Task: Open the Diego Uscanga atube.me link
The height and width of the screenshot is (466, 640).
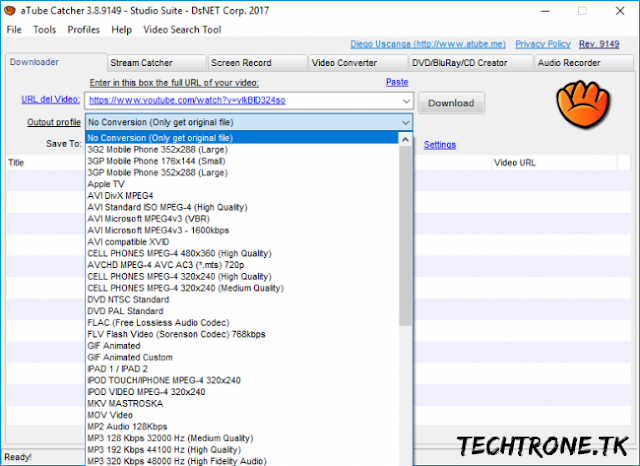Action: (428, 44)
